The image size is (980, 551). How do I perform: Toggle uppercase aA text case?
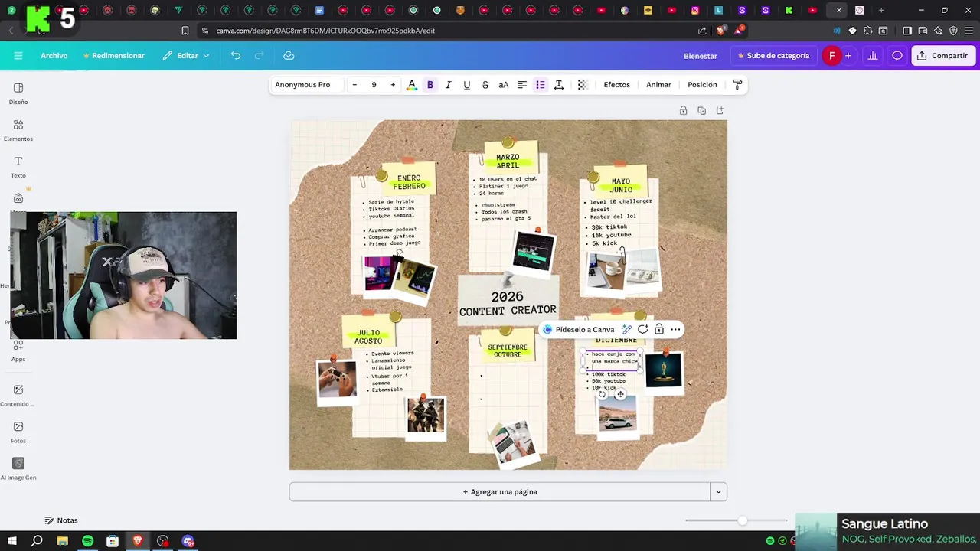coord(504,85)
